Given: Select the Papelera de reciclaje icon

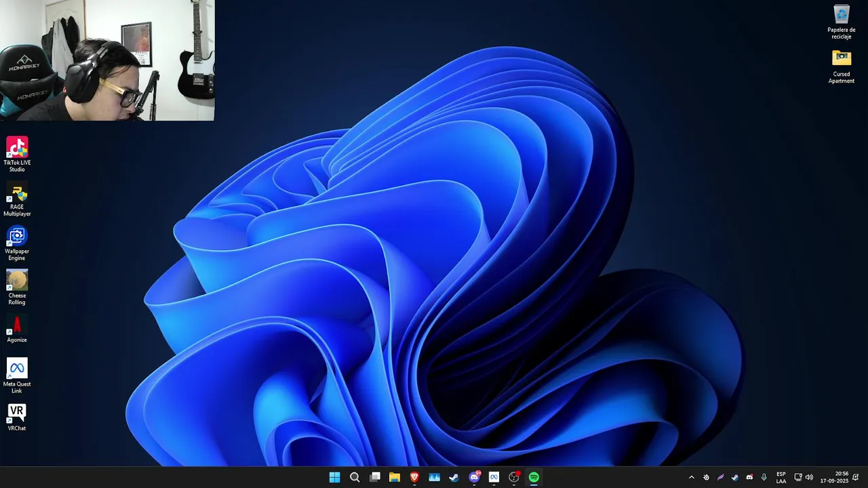Looking at the screenshot, I should (x=842, y=22).
